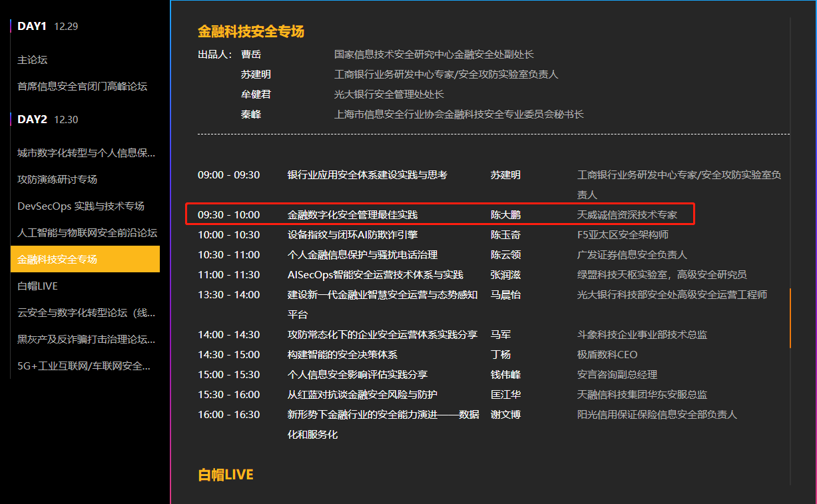Click the 金融科技安全专场 section heading
Screen dimensions: 817x504
point(251,31)
